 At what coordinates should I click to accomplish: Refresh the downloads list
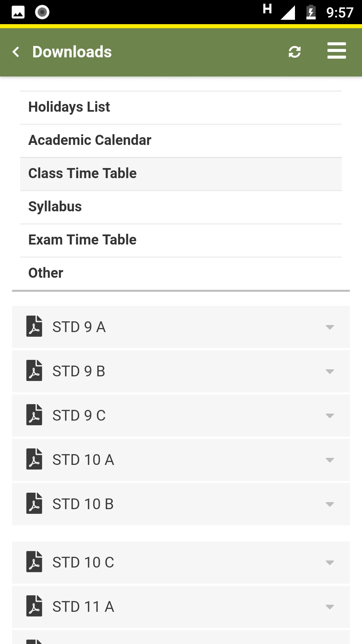click(x=295, y=52)
